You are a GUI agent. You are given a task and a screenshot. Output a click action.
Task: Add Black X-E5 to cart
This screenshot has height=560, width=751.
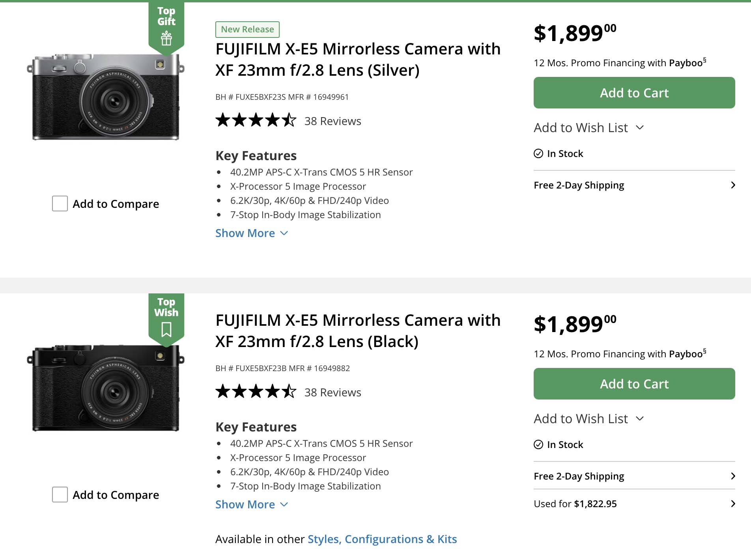coord(634,384)
